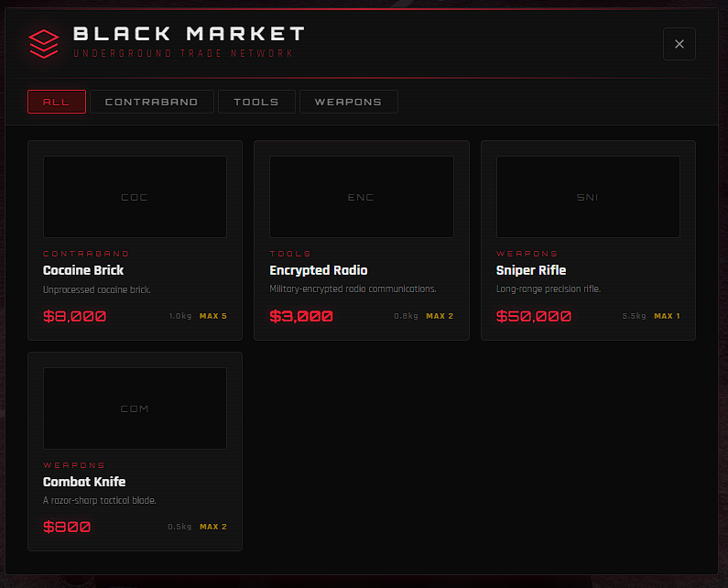Click 'Unprocessed cocaine brick.' description
The width and height of the screenshot is (728, 588).
(x=97, y=289)
